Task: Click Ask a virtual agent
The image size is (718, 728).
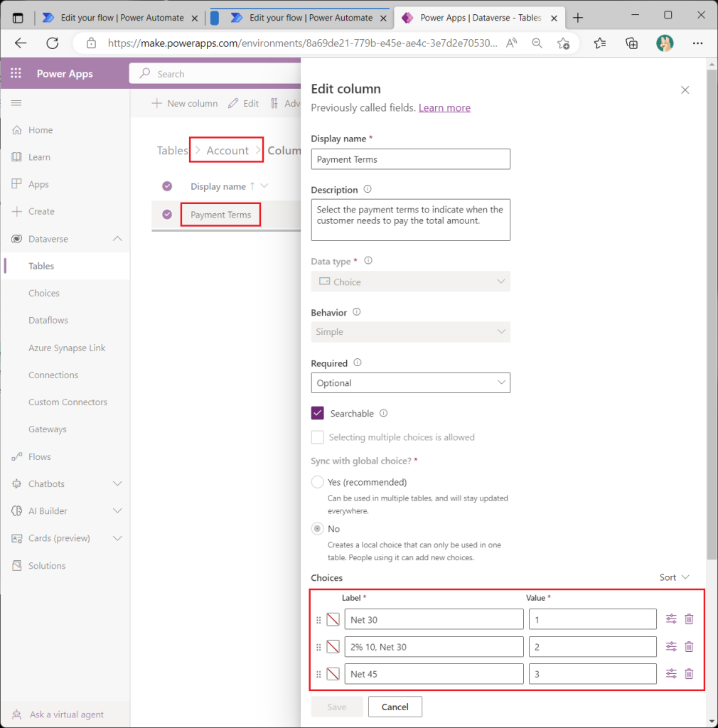Action: pyautogui.click(x=66, y=714)
